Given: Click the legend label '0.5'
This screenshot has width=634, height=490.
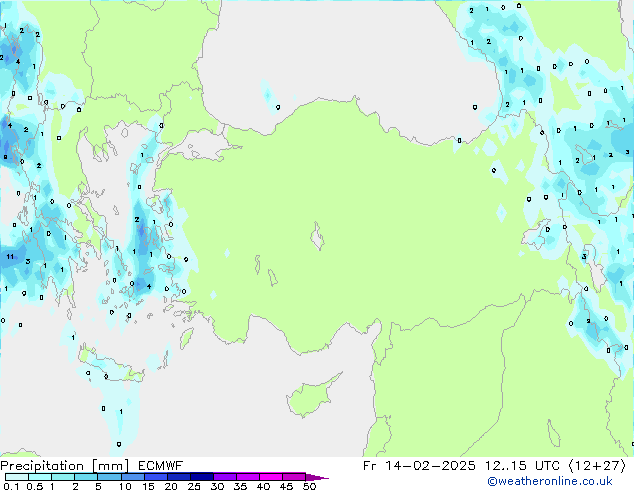Looking at the screenshot, I should 35,486.
